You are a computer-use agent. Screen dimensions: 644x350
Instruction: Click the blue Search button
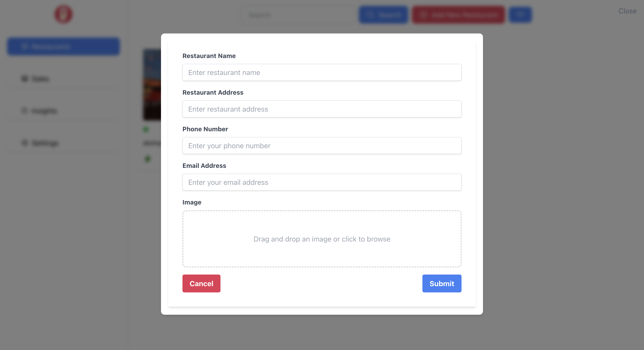[383, 15]
